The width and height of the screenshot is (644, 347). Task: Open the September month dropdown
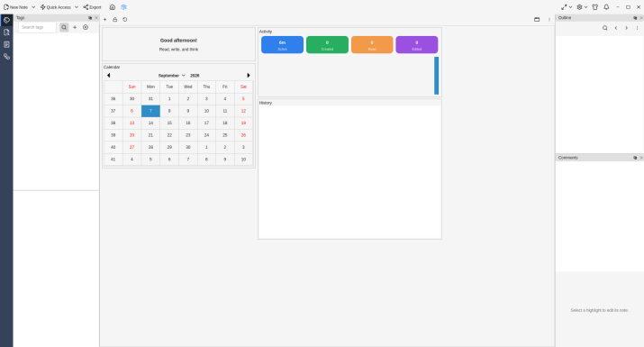pyautogui.click(x=172, y=76)
